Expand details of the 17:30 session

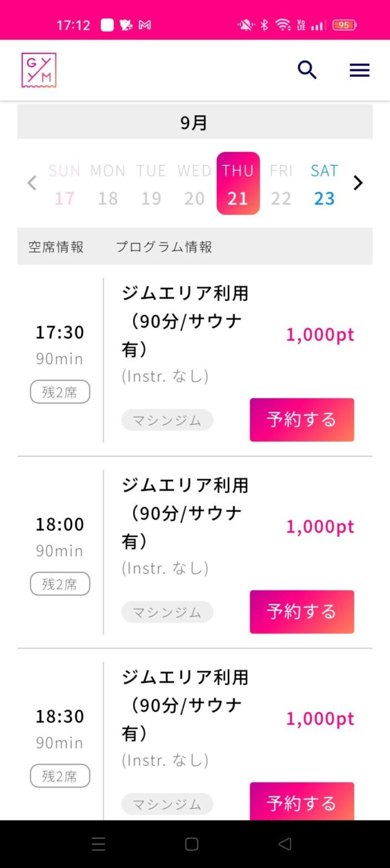[186, 320]
